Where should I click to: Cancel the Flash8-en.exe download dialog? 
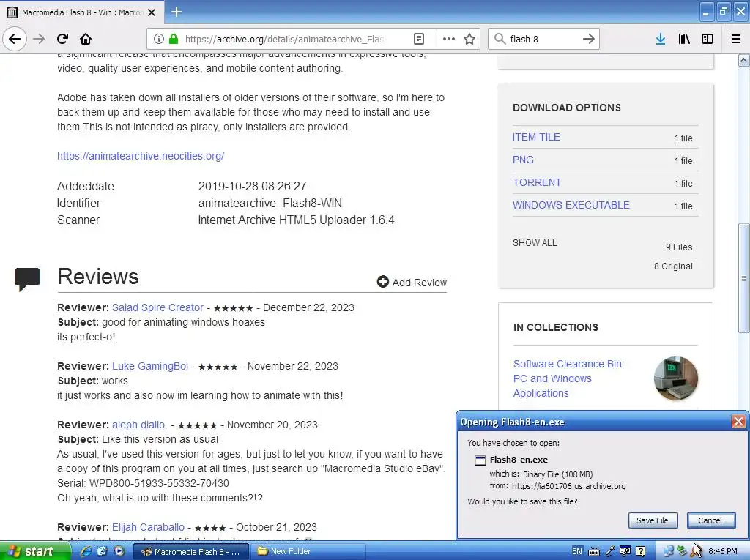710,520
